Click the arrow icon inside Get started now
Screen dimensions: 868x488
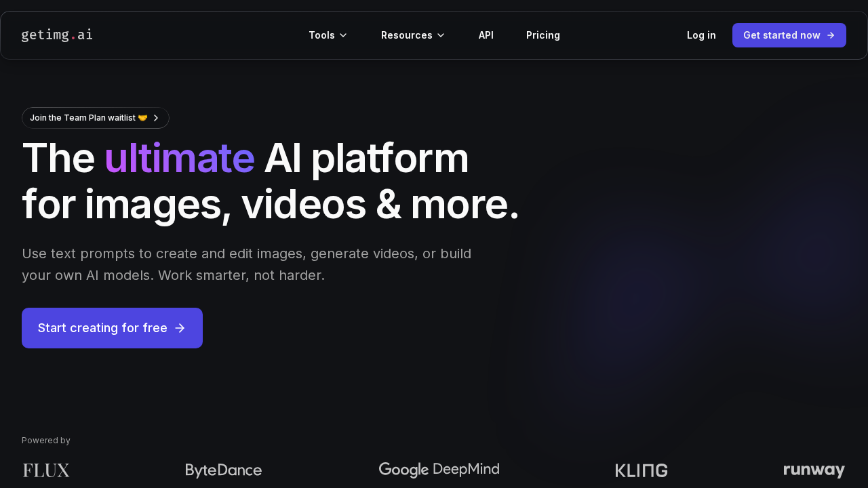(831, 35)
